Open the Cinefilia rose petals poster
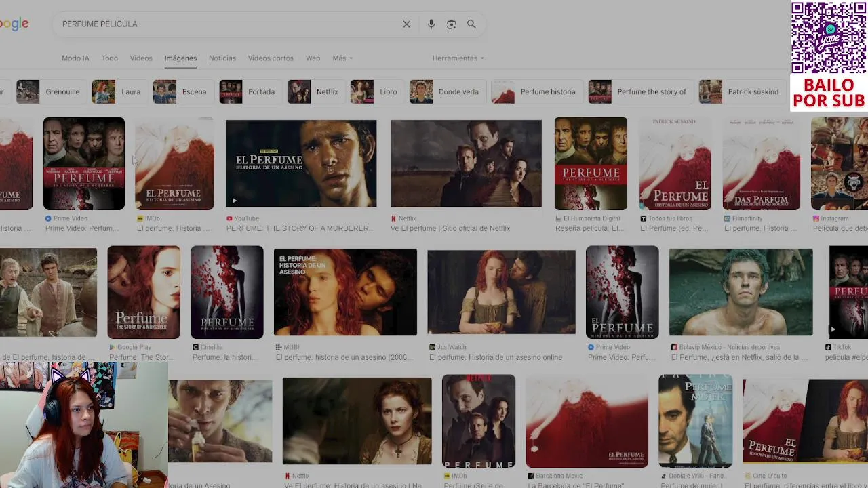The height and width of the screenshot is (488, 868). pos(227,292)
